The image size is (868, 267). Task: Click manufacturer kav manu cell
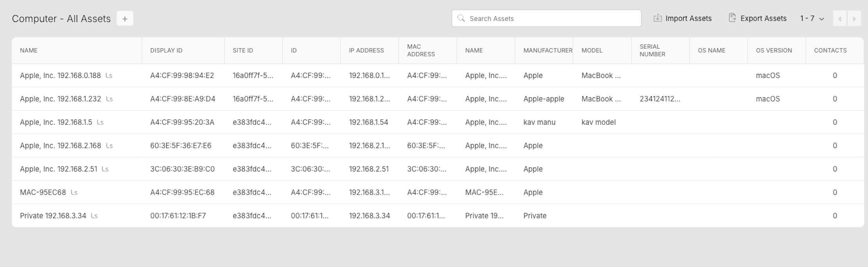(540, 122)
